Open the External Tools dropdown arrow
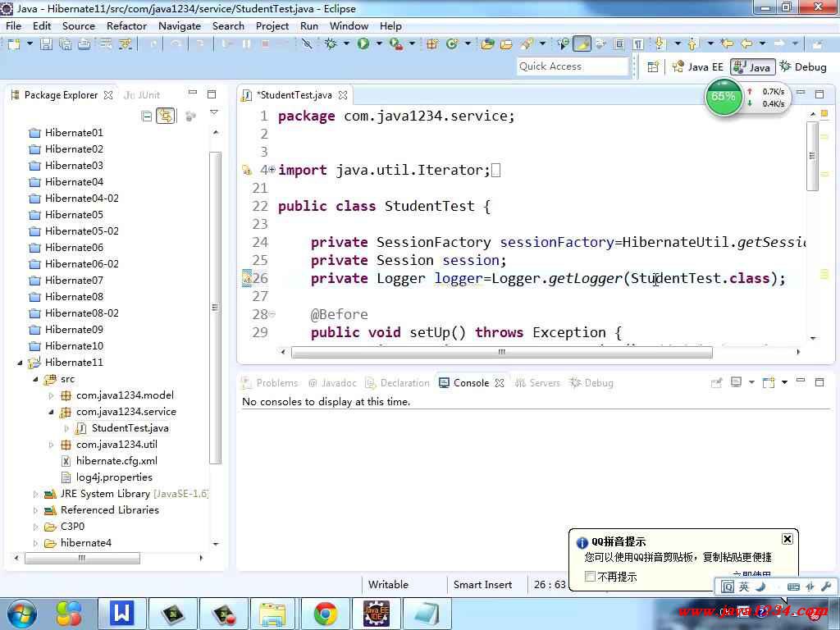Viewport: 840px width, 630px height. pyautogui.click(x=412, y=43)
